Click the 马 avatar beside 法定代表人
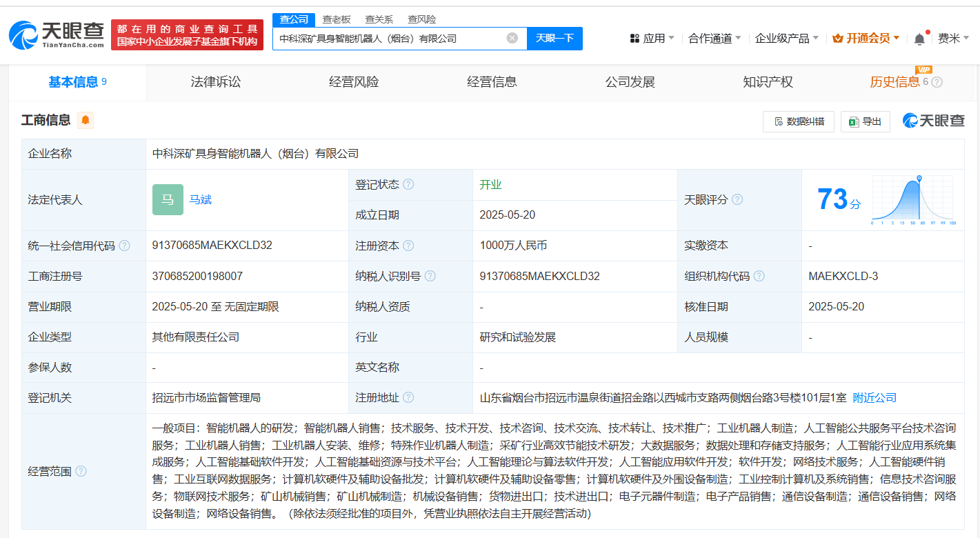The image size is (980, 538). (x=168, y=199)
